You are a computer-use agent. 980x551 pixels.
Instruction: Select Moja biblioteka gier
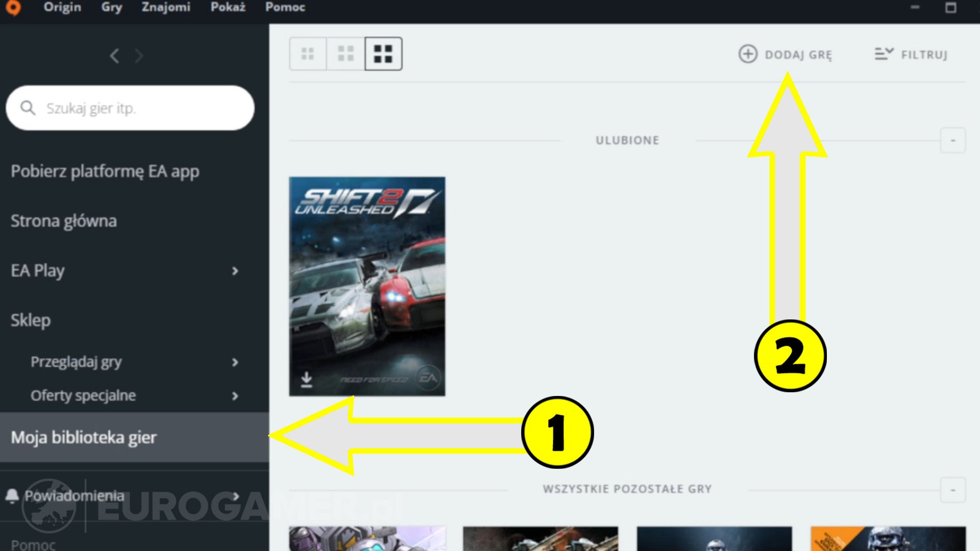pos(134,437)
